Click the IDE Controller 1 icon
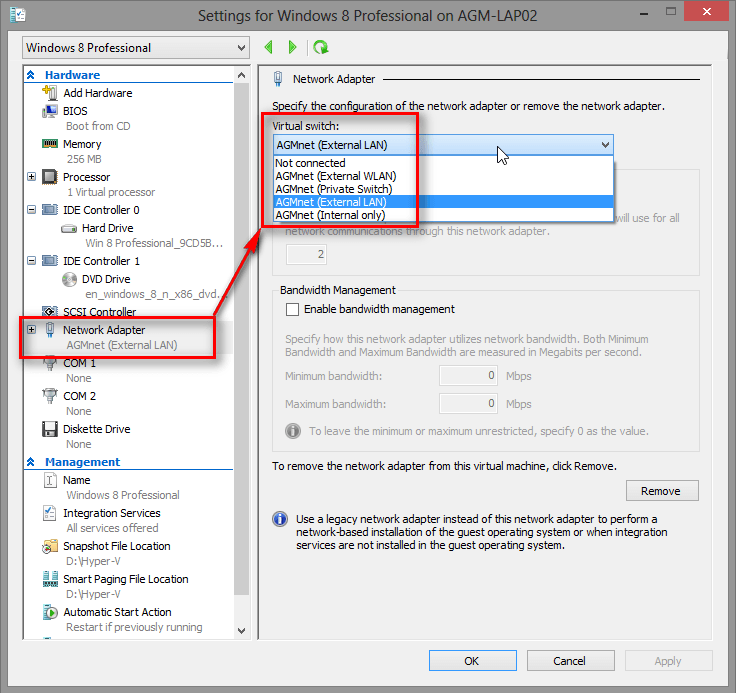Screen dimensions: 736x693 click(50, 261)
